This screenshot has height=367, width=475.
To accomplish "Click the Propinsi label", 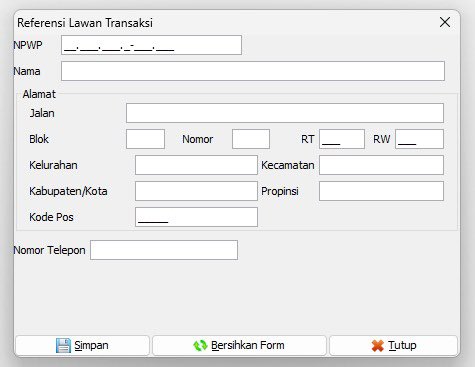I will [x=280, y=191].
